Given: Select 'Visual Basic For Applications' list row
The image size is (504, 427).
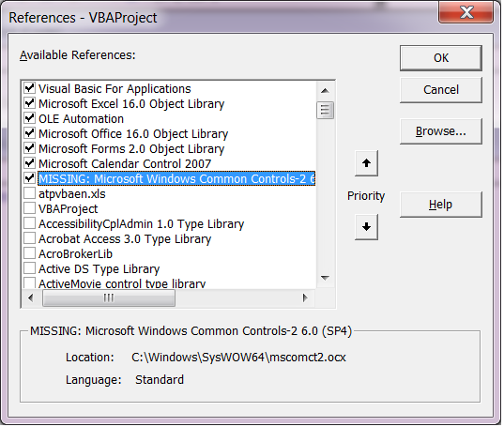Looking at the screenshot, I should 115,89.
